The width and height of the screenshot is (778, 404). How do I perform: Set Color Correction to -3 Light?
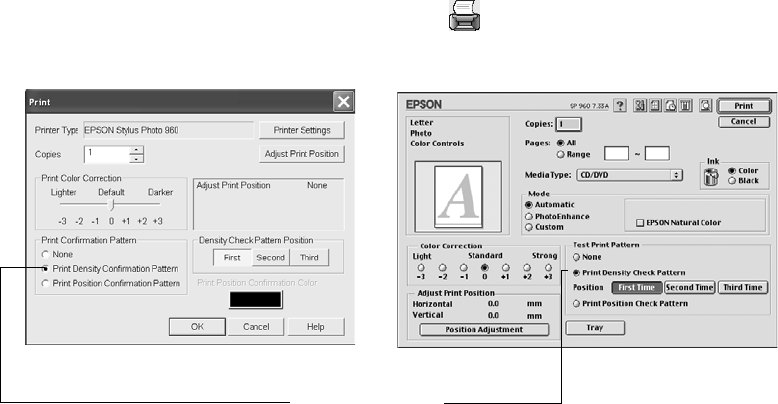click(x=421, y=268)
